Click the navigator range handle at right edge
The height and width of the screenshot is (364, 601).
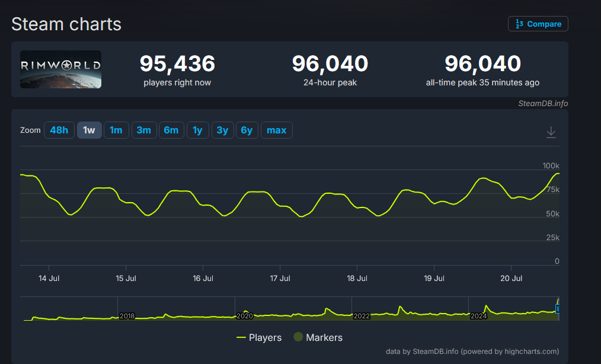coord(558,309)
